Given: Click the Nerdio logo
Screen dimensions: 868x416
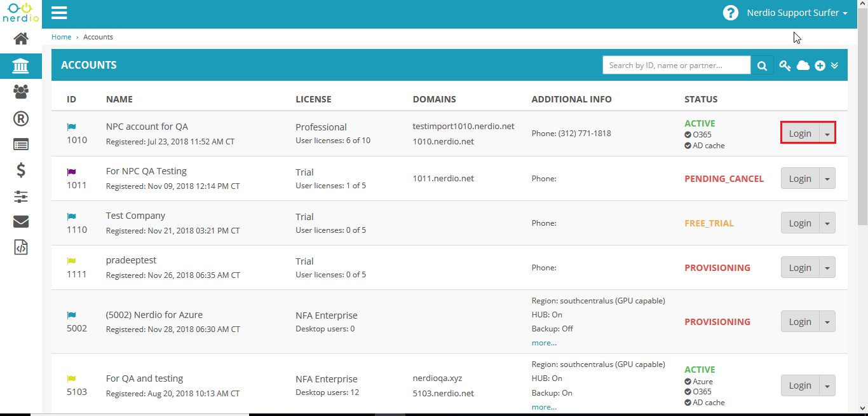Looking at the screenshot, I should [x=20, y=13].
